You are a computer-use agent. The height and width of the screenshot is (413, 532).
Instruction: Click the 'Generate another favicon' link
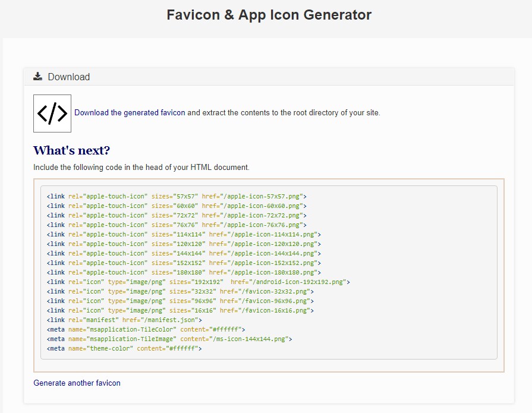[x=77, y=383]
